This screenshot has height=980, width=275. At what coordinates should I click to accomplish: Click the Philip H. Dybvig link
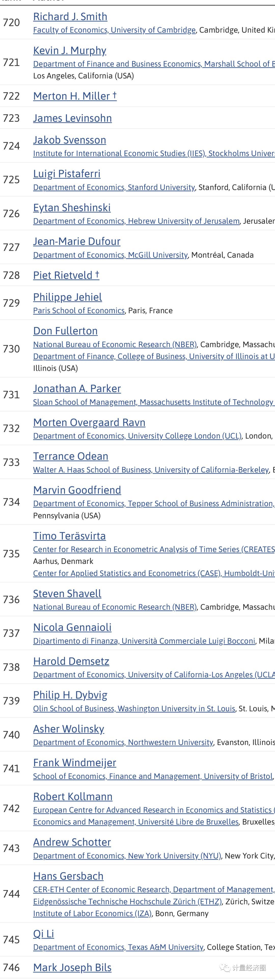tap(70, 695)
